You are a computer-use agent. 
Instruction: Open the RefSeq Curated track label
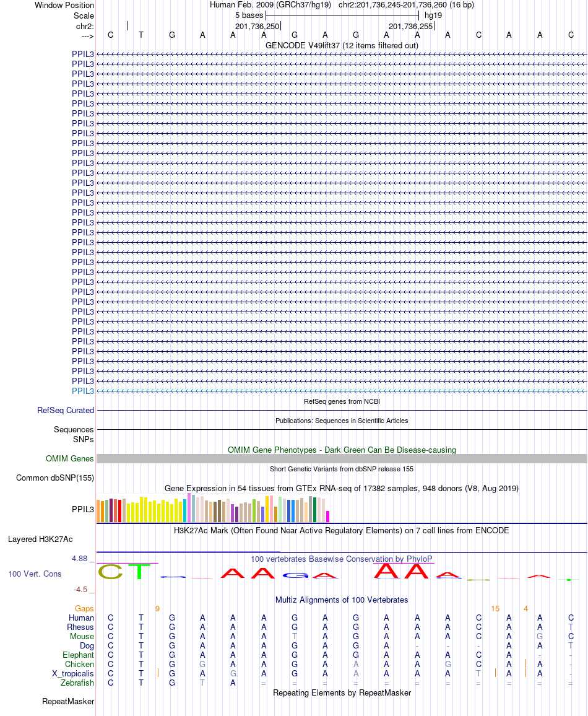click(66, 411)
